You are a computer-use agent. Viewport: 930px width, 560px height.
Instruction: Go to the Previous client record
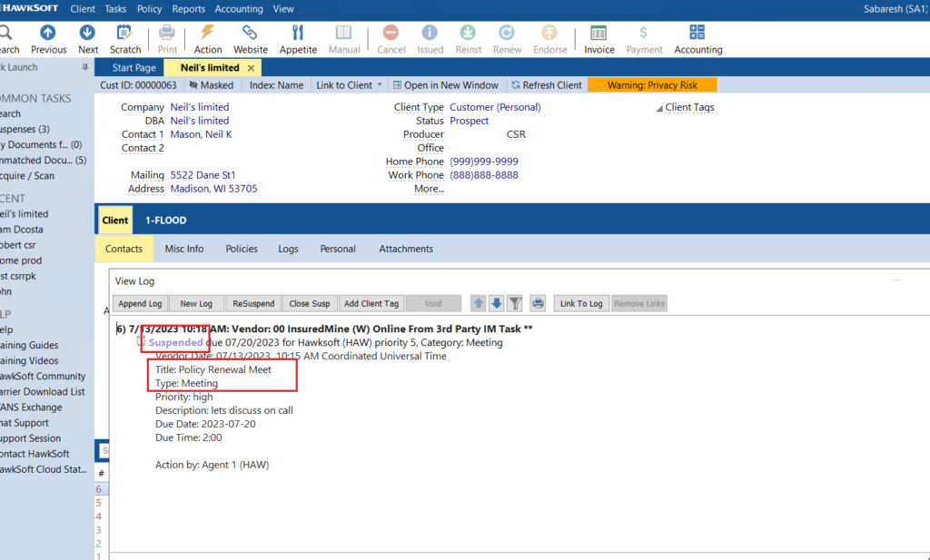coord(48,39)
